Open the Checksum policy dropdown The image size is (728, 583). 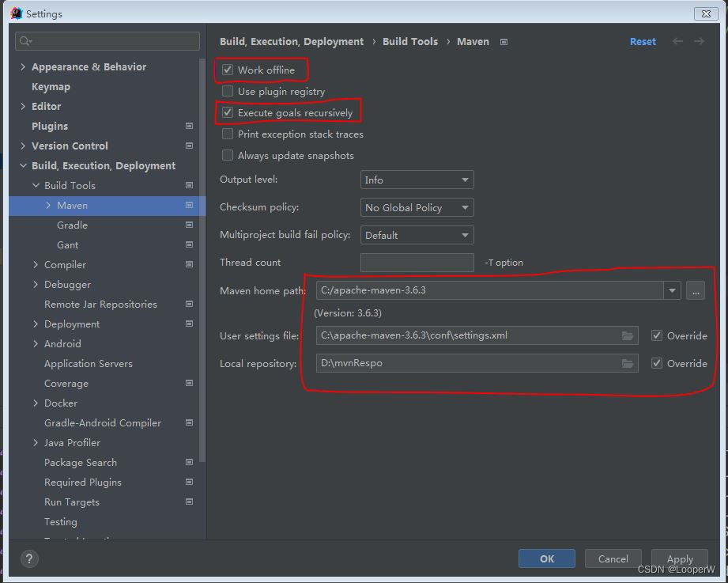click(x=417, y=208)
